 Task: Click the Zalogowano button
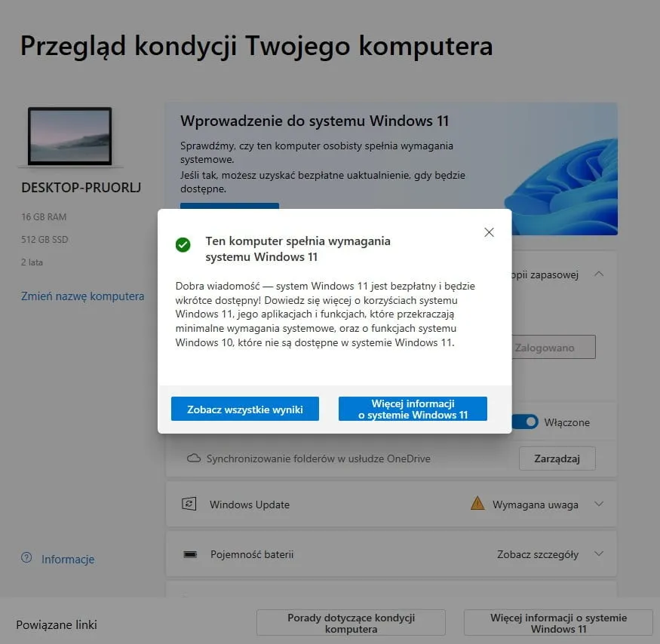554,347
